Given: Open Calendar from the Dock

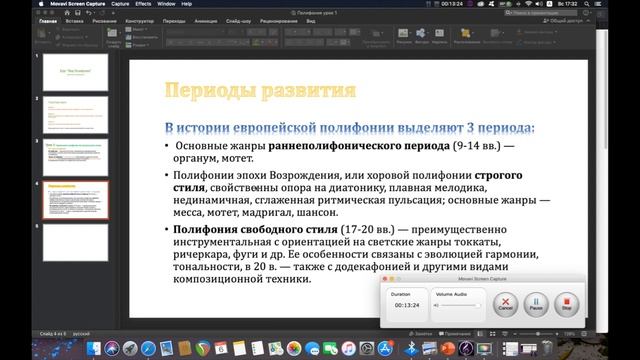Looking at the screenshot, I should 221,348.
